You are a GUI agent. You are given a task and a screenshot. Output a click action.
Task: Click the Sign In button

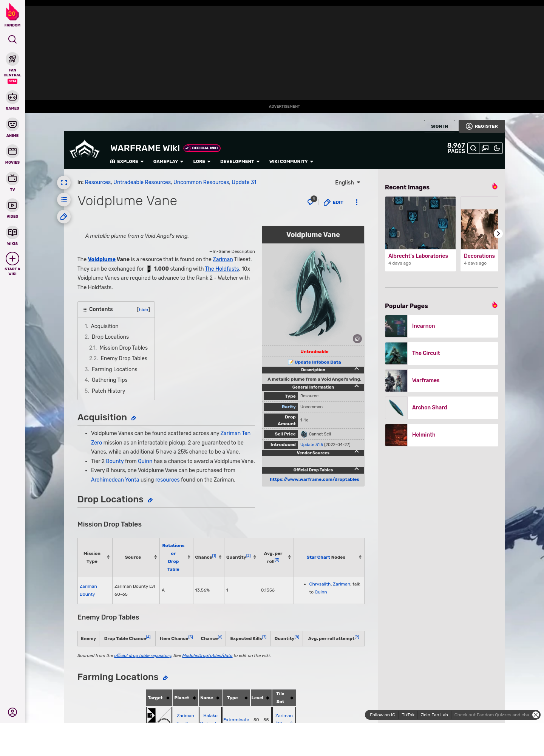pyautogui.click(x=439, y=126)
